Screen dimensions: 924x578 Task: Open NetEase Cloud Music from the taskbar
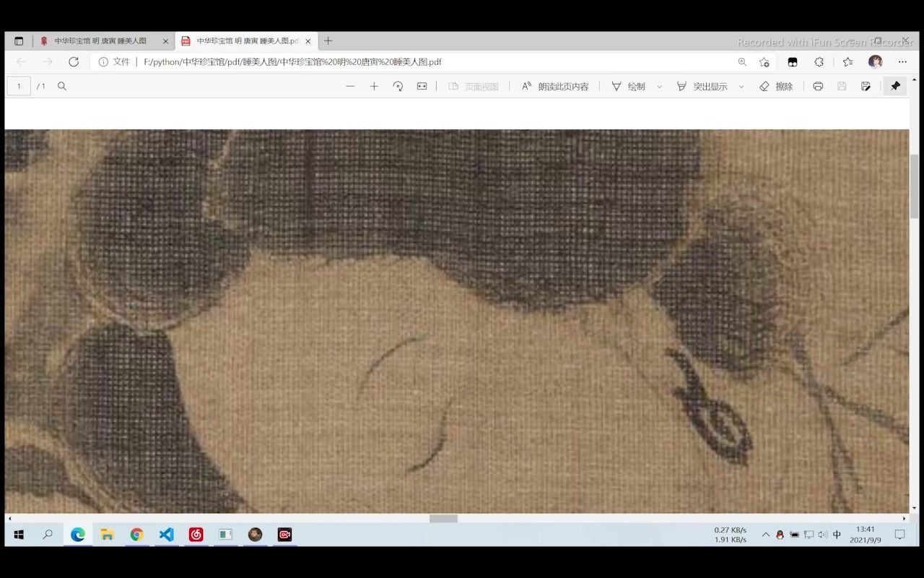(196, 535)
